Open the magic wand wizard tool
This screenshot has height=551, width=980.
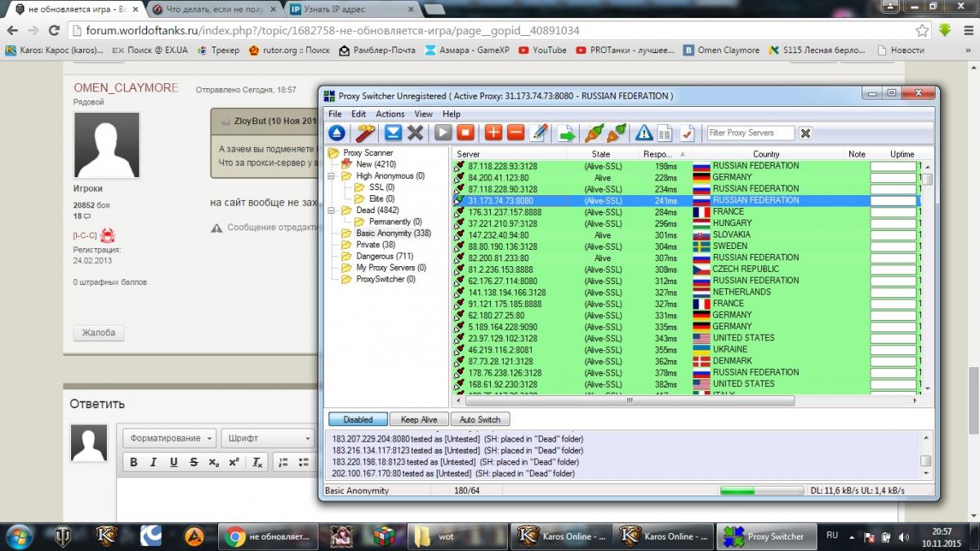click(x=365, y=132)
